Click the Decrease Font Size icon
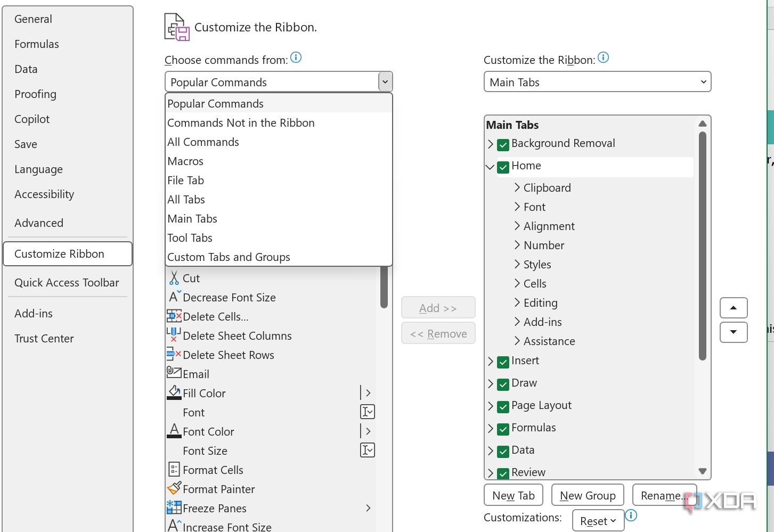This screenshot has height=532, width=774. click(175, 297)
